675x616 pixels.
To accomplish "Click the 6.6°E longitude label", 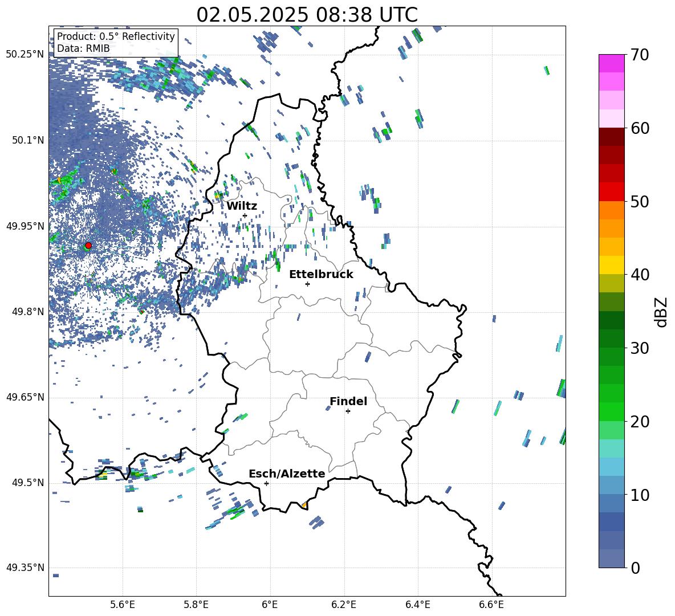I will click(491, 605).
